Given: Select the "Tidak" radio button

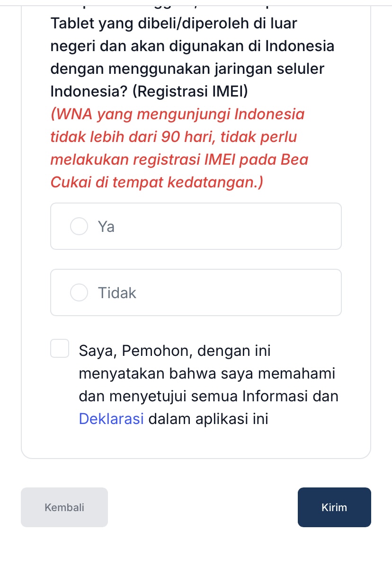Looking at the screenshot, I should point(79,292).
